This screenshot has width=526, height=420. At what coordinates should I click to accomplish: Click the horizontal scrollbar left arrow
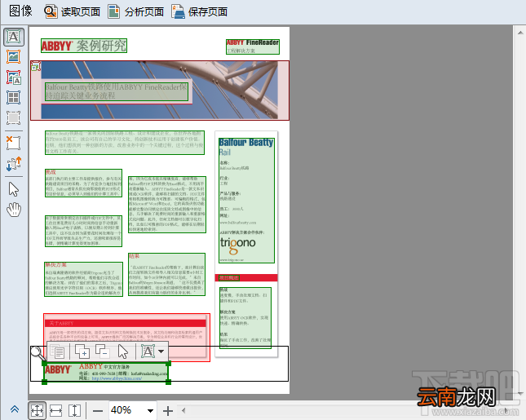[x=183, y=410]
